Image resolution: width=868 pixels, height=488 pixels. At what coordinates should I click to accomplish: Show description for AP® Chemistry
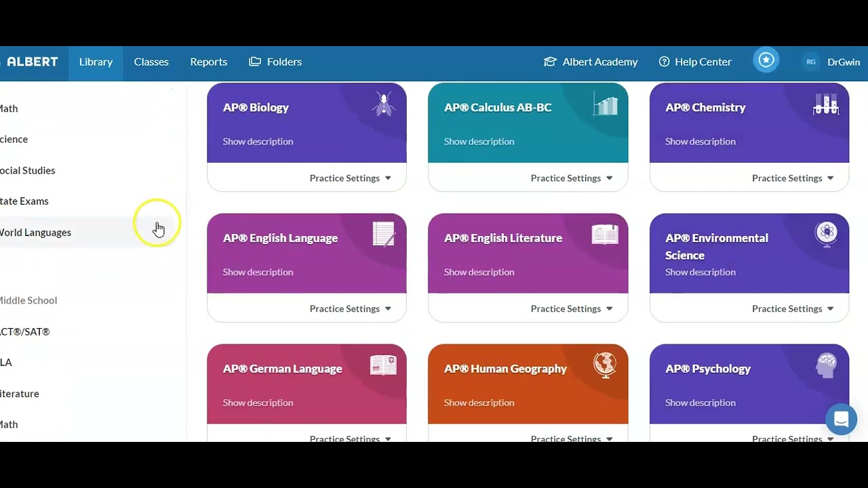pyautogui.click(x=701, y=141)
